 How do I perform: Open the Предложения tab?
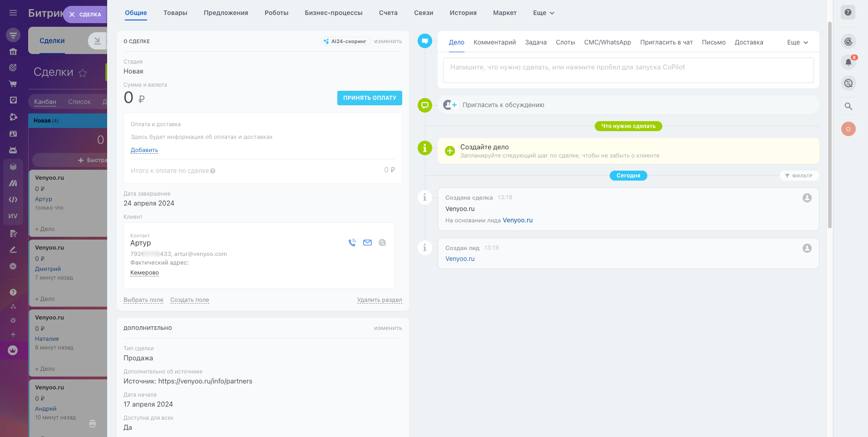[226, 13]
